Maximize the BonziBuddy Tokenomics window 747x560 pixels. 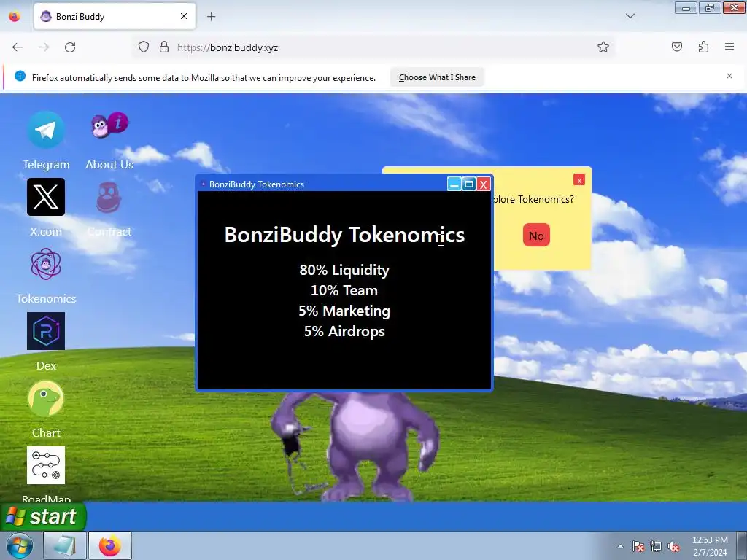pyautogui.click(x=469, y=184)
